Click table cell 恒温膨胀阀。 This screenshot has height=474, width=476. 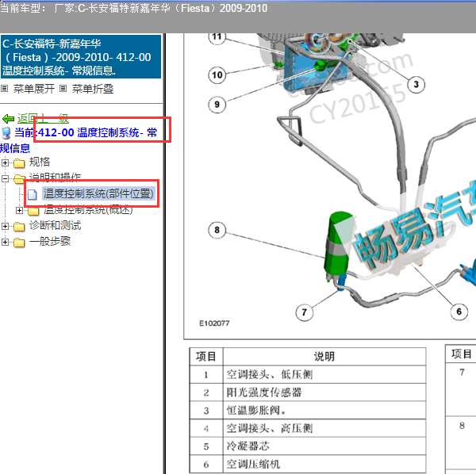[x=324, y=411]
